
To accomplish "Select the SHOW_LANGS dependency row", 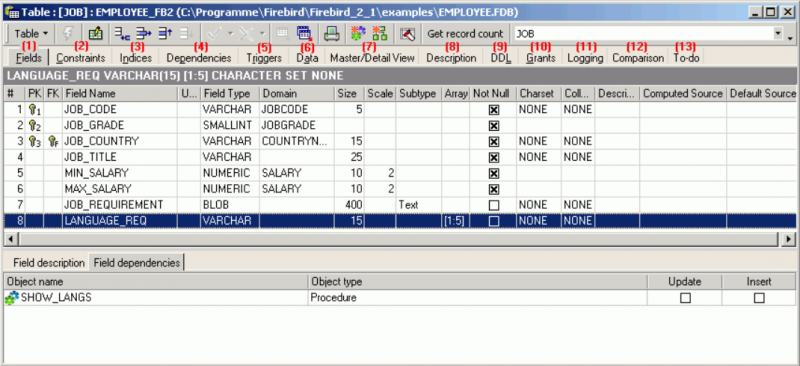I will [399, 298].
